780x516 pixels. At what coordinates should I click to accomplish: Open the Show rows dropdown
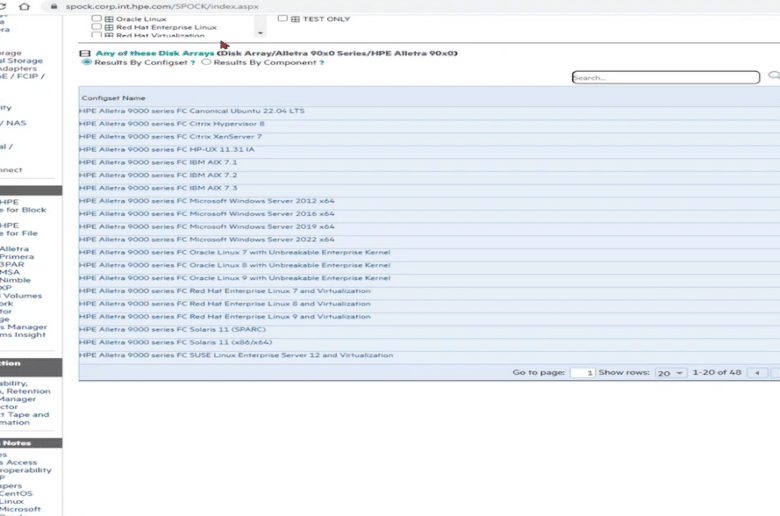coord(671,373)
